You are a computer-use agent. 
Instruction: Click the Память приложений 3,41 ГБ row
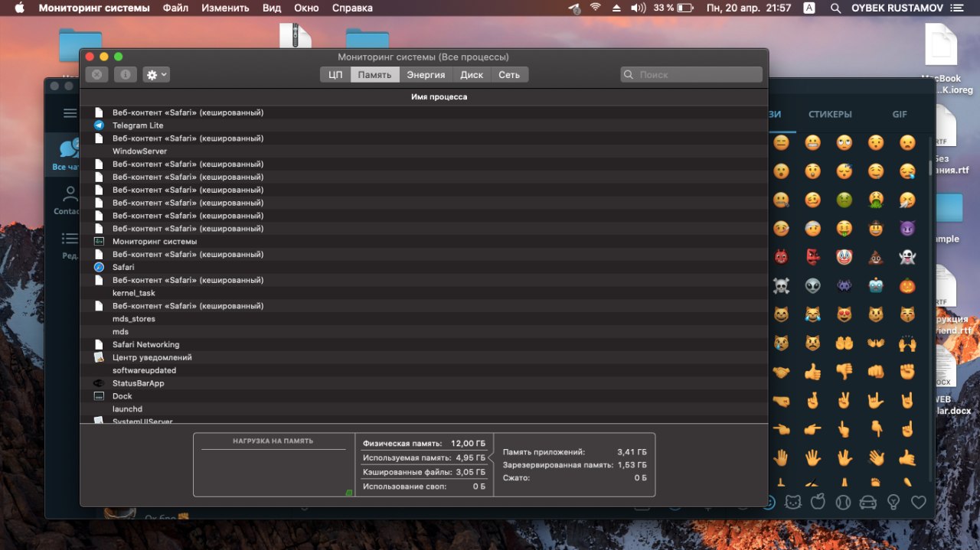click(x=574, y=452)
